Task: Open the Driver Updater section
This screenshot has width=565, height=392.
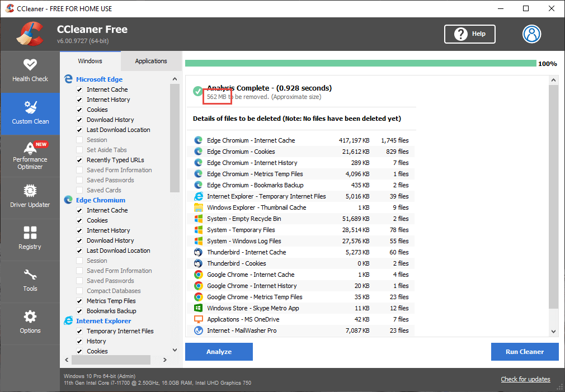Action: [x=30, y=197]
